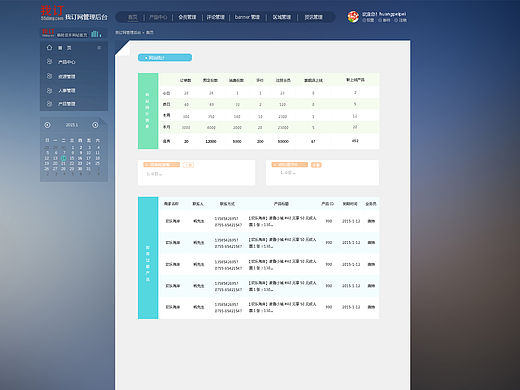The height and width of the screenshot is (390, 520).
Task: Click the last-column link in the fourth product row
Action: [x=371, y=286]
